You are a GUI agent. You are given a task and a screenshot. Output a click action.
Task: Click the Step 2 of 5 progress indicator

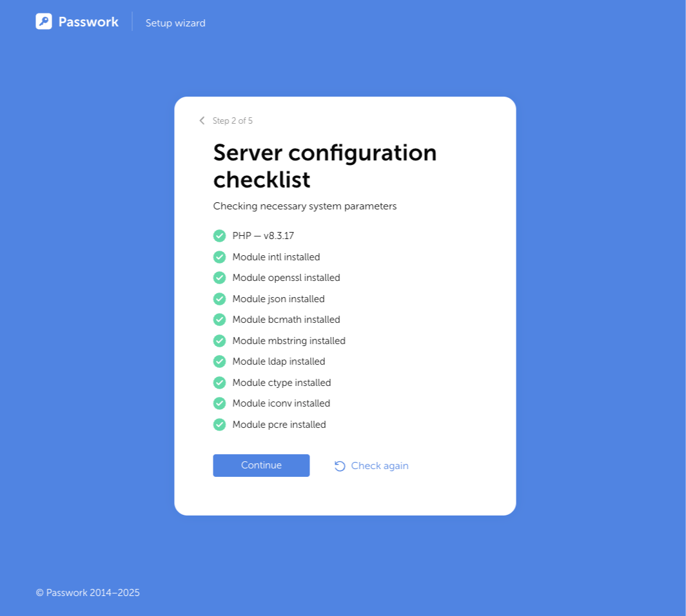(233, 120)
